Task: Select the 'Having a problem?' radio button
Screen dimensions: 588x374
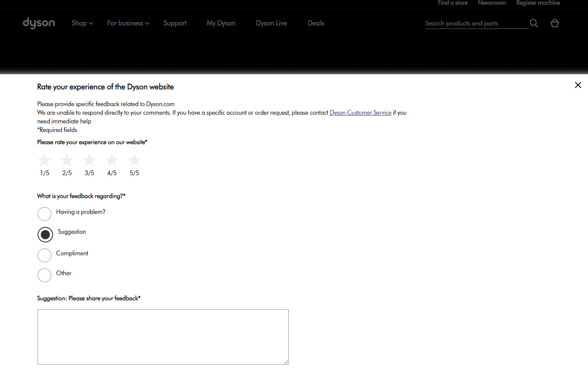Action: pos(44,214)
